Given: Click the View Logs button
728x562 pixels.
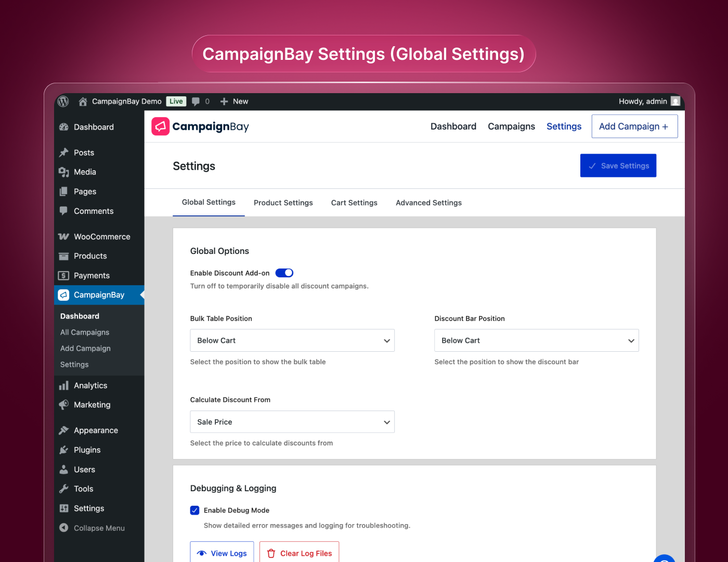Looking at the screenshot, I should [222, 552].
